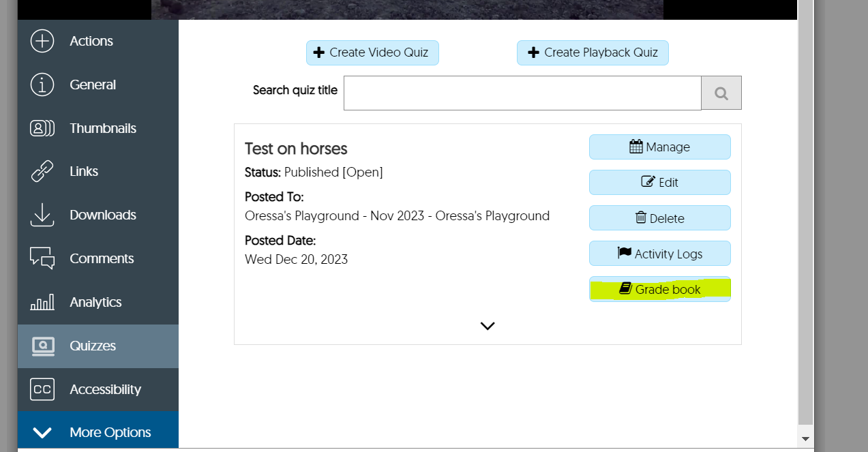Screen dimensions: 868x452
Task: Click Create Playback Quiz button
Action: pos(593,52)
